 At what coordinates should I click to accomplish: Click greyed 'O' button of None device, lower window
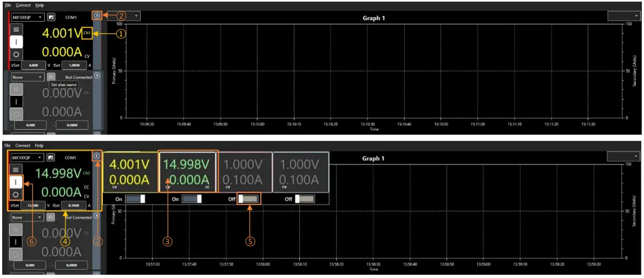coord(16,254)
